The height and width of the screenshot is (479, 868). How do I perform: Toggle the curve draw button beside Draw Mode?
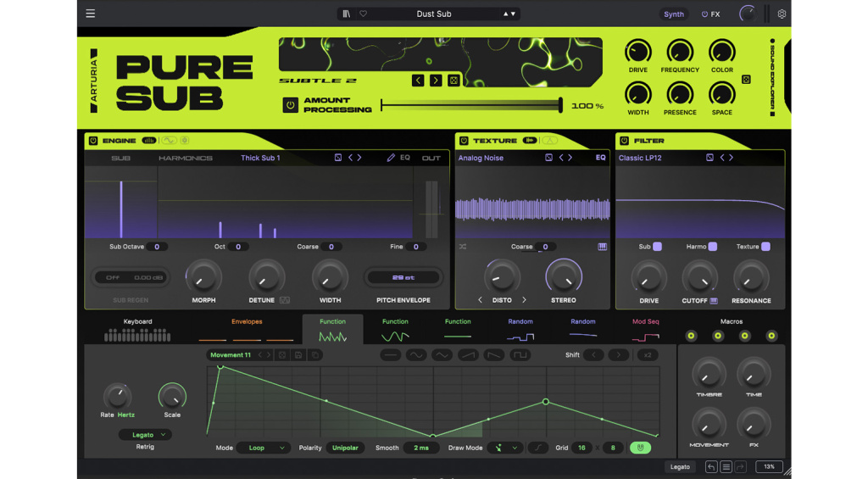537,448
